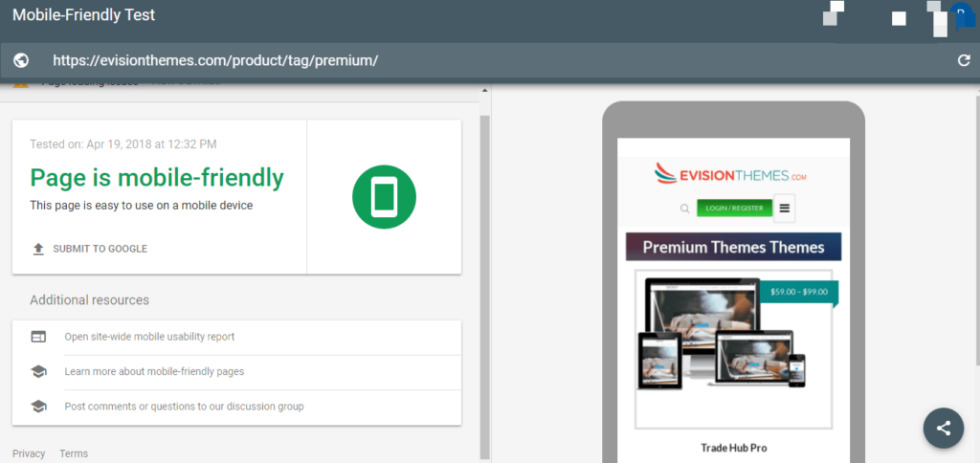Image resolution: width=980 pixels, height=463 pixels.
Task: Click the SUBMIT TO GOOGLE button
Action: 91,249
